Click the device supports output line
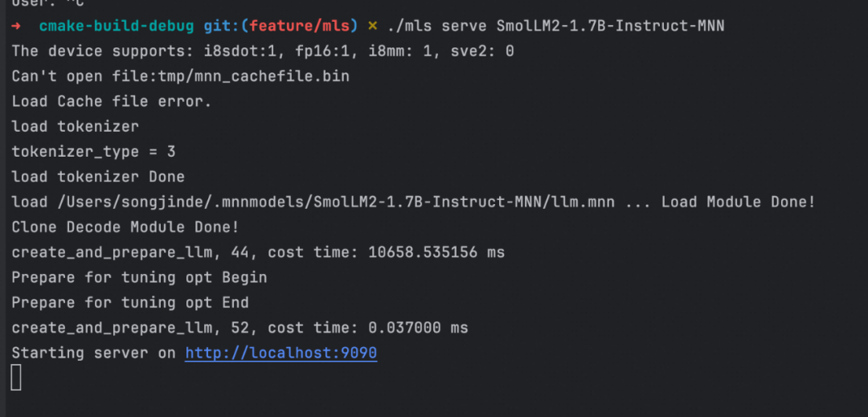868x417 pixels. coord(262,51)
